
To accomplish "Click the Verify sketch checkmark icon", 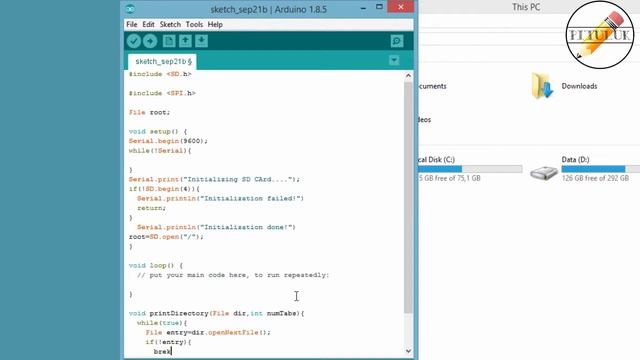I will tap(133, 41).
